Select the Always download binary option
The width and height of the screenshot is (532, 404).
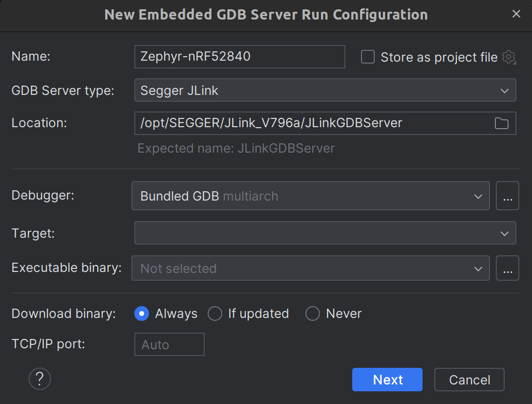pos(142,314)
